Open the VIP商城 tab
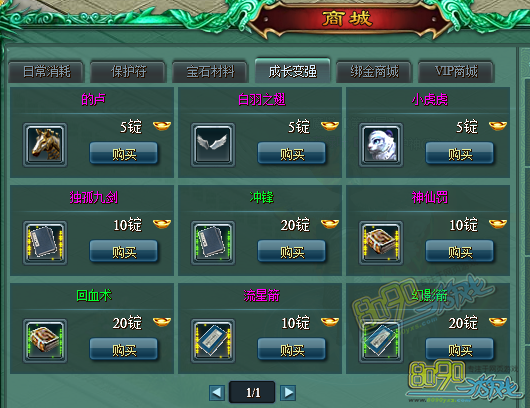This screenshot has width=530, height=408. click(x=456, y=72)
